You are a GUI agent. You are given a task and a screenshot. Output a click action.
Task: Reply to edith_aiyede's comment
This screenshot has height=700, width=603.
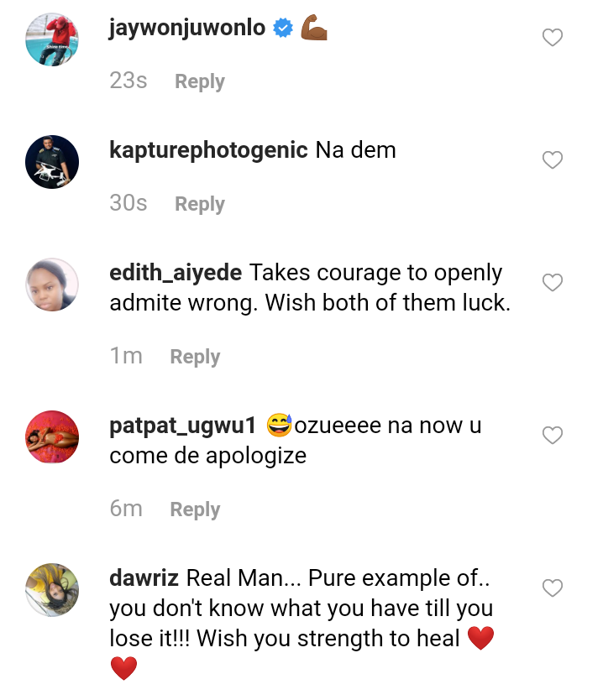coord(195,357)
